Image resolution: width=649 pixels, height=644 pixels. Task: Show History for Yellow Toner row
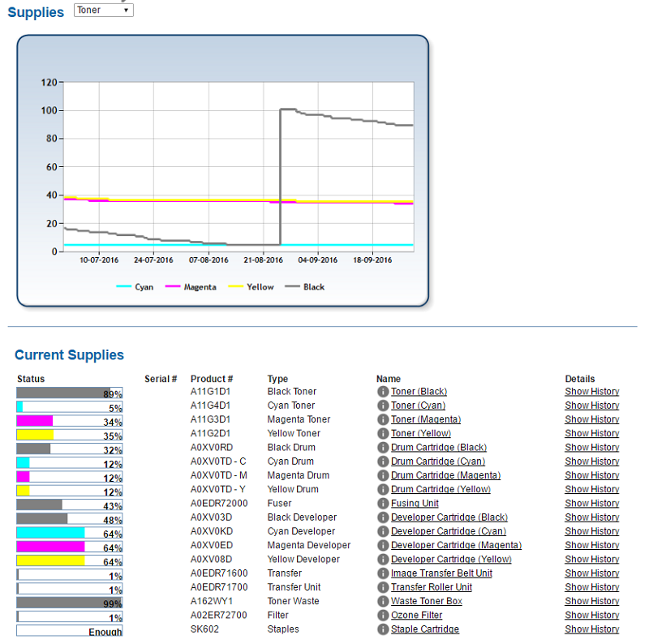point(592,433)
